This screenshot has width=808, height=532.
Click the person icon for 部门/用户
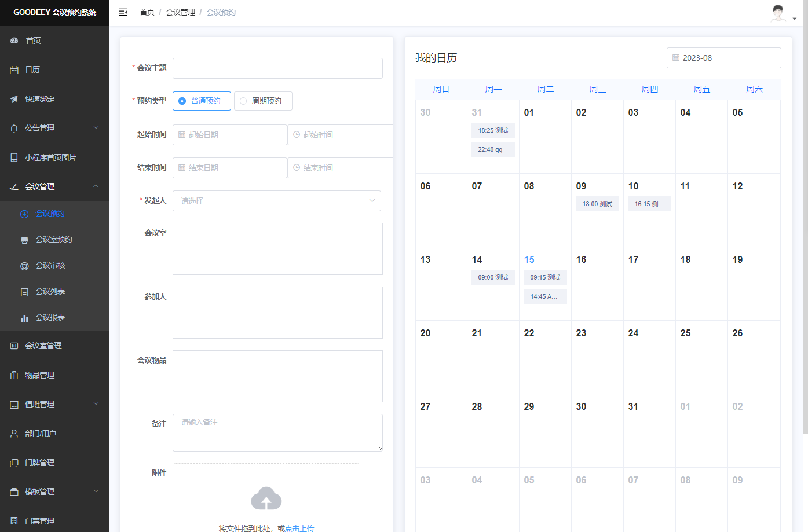click(14, 434)
